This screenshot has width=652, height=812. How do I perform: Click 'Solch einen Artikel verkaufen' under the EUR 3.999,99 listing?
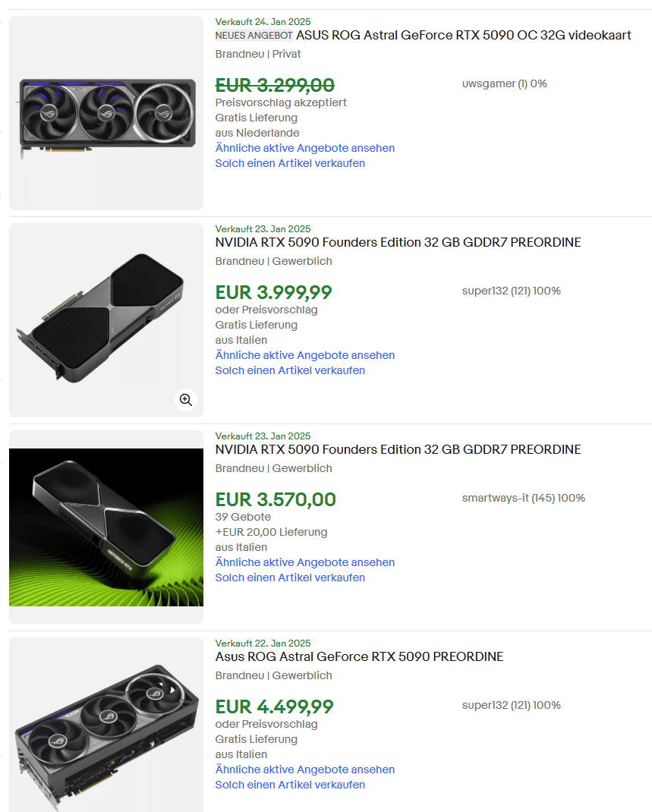pyautogui.click(x=290, y=370)
